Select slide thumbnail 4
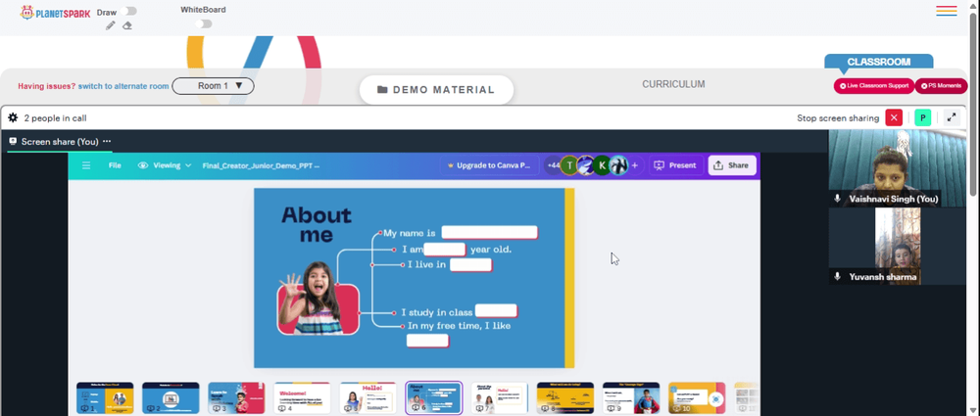Image resolution: width=980 pixels, height=416 pixels. (302, 397)
